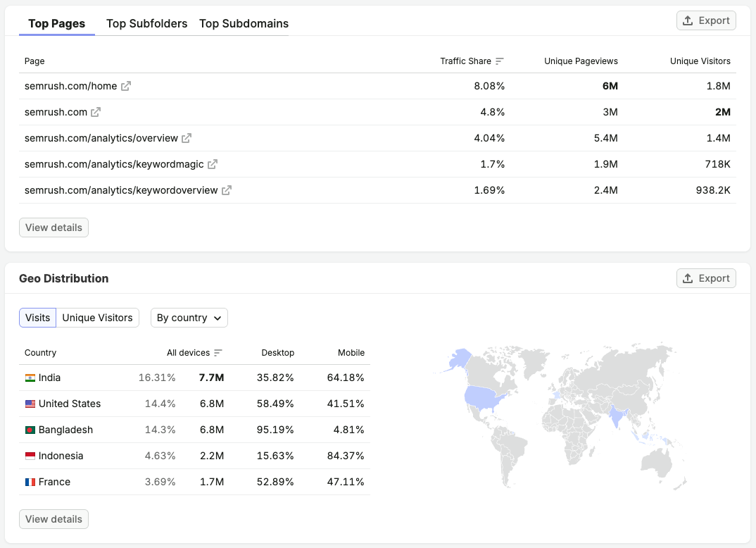Open the semrush.com/home page link
The image size is (756, 548).
click(71, 86)
